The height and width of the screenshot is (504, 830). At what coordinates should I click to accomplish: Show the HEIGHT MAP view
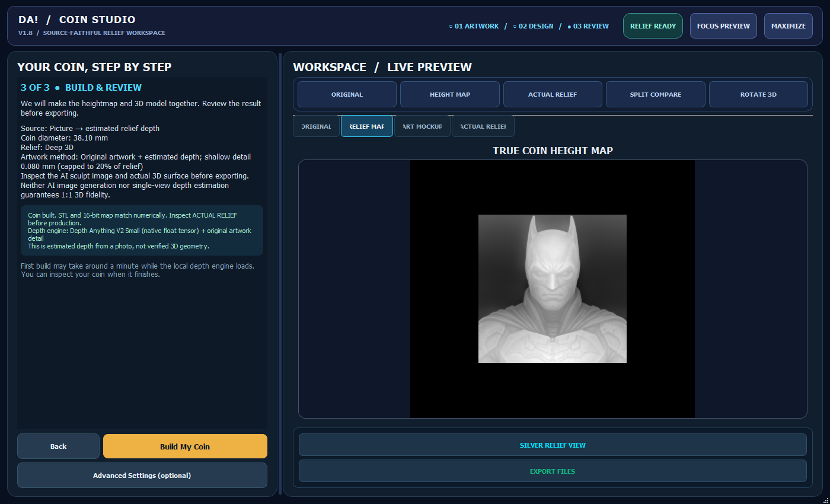[x=450, y=94]
